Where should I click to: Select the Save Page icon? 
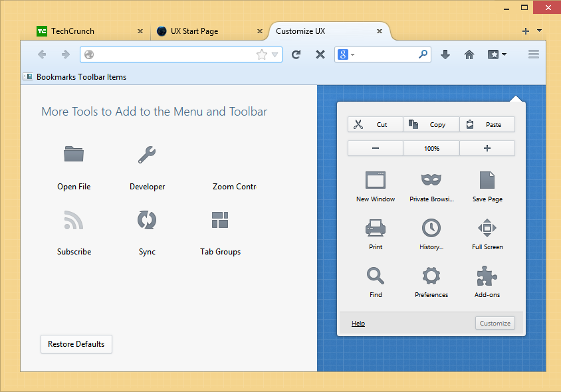(x=487, y=180)
